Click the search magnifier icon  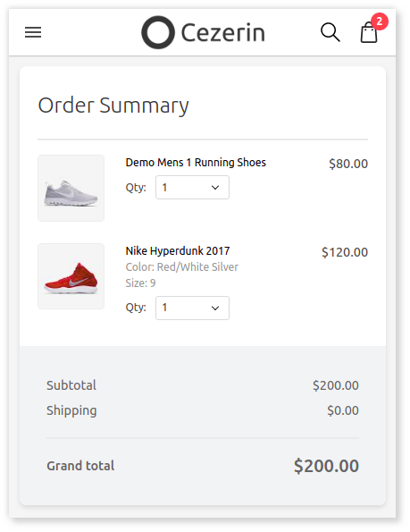pos(330,32)
